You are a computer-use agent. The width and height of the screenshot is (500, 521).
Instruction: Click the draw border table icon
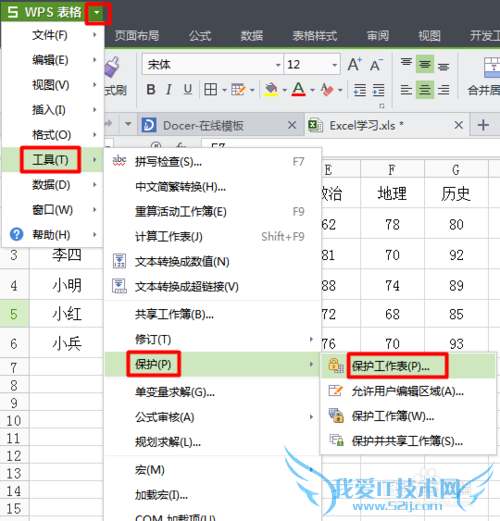click(x=238, y=89)
